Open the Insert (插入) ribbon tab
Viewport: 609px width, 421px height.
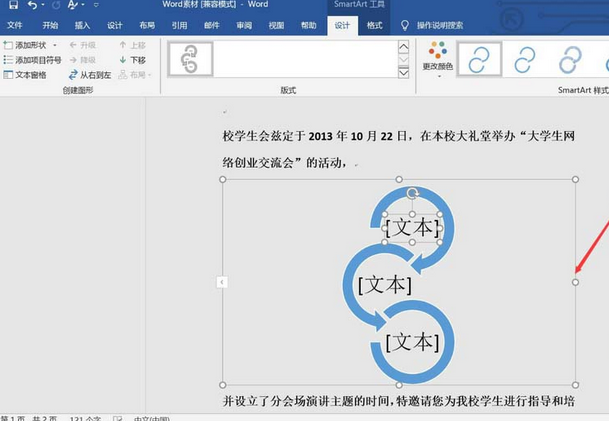(x=82, y=25)
